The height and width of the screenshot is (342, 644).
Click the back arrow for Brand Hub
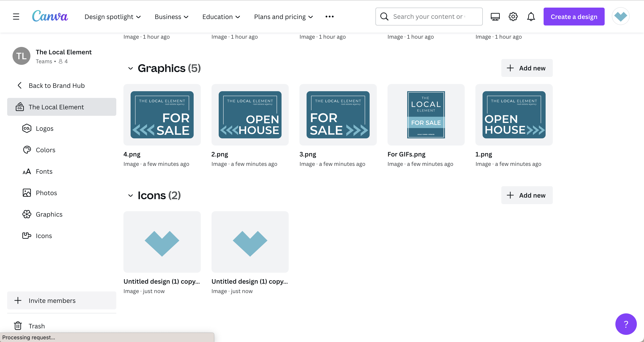[19, 85]
